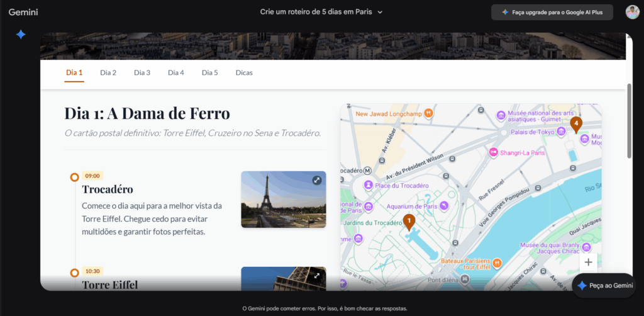Click the Av. du Président Wilson label
The width and height of the screenshot is (644, 316).
point(415,168)
